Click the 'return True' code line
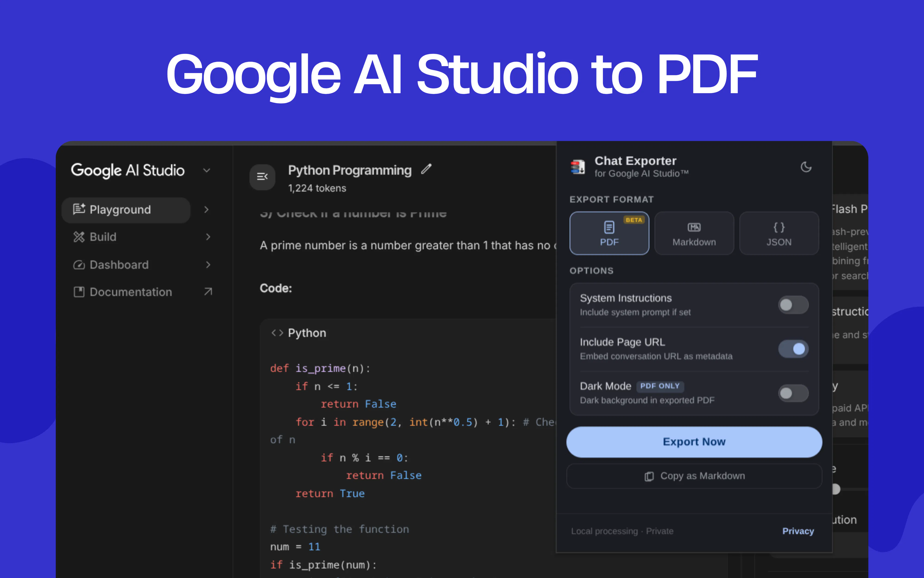Screen dimensions: 924x578 pyautogui.click(x=330, y=494)
